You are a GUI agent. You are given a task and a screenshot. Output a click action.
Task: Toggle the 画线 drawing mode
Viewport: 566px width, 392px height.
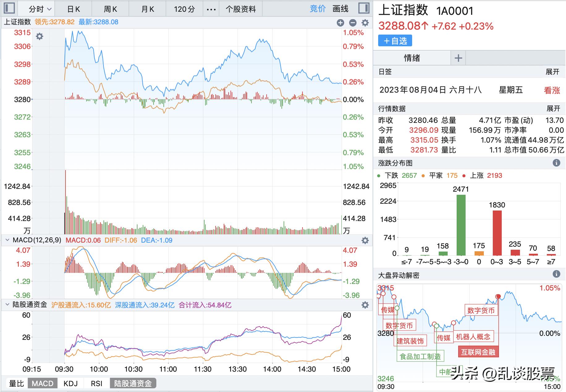point(340,8)
